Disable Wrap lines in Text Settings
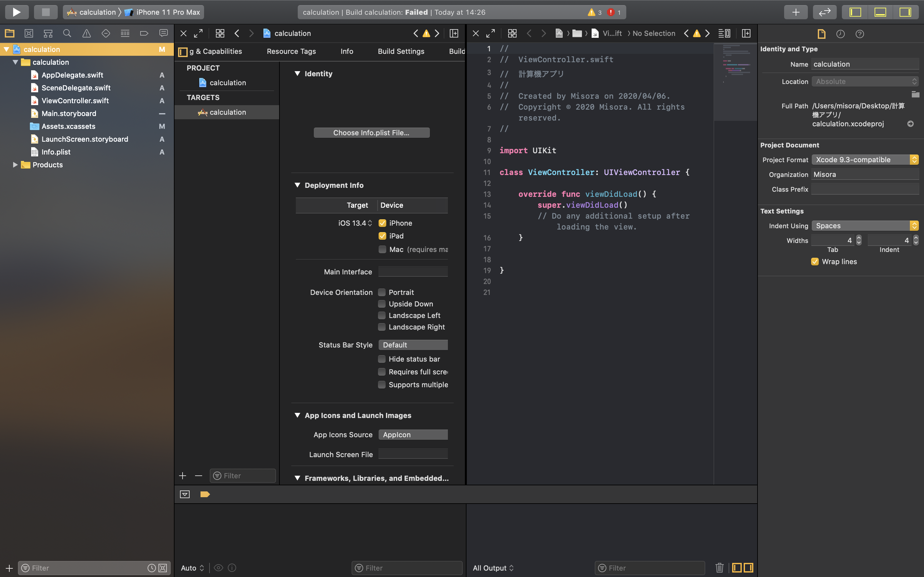 pos(815,261)
